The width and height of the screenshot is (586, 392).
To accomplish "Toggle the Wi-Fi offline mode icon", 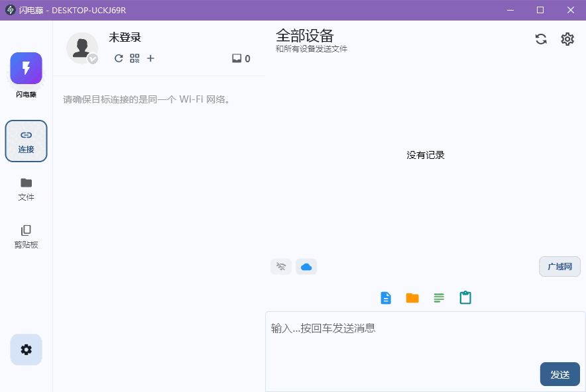I will point(280,266).
